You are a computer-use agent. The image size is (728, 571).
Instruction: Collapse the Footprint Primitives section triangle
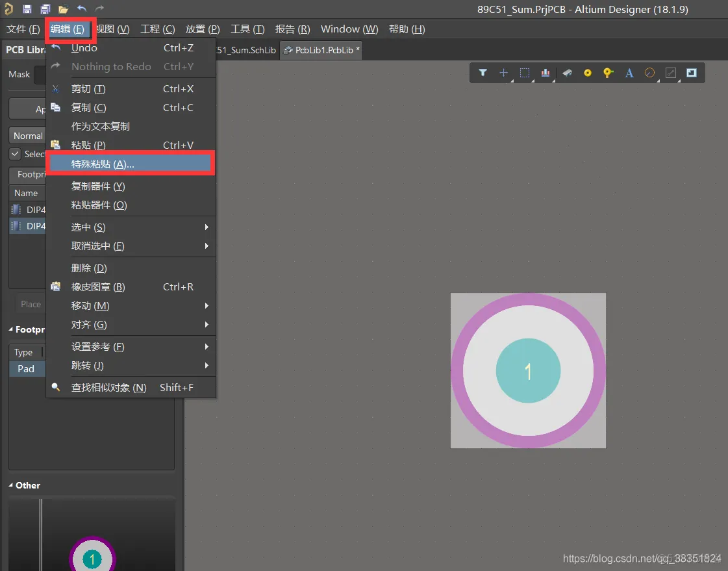point(10,329)
